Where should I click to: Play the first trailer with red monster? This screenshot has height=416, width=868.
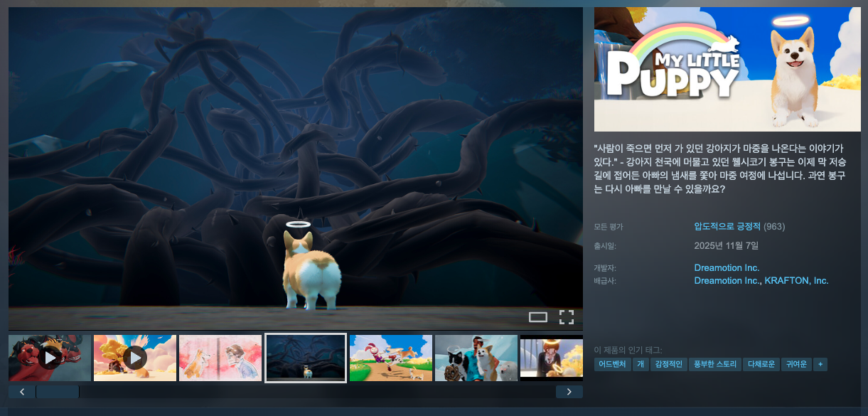pyautogui.click(x=50, y=358)
